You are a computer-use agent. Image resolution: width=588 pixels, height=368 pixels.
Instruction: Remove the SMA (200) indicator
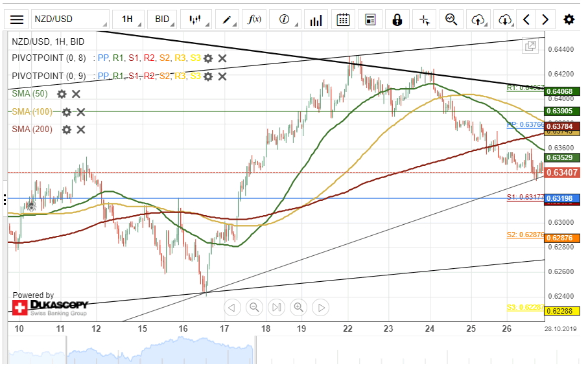tap(81, 130)
